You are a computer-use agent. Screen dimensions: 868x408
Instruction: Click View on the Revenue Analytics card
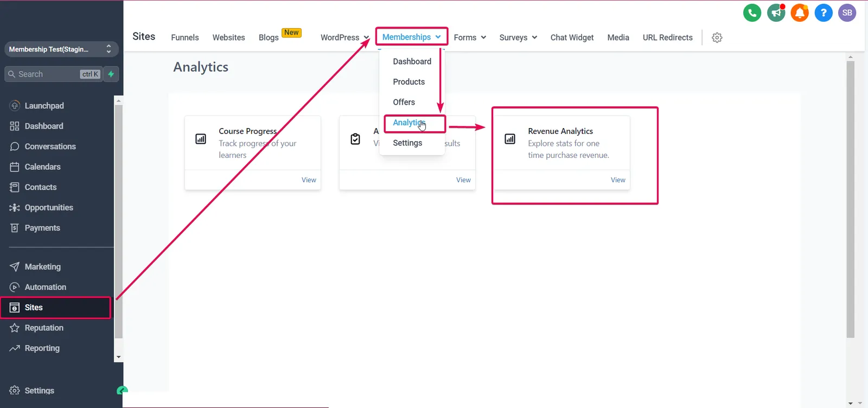pyautogui.click(x=618, y=180)
